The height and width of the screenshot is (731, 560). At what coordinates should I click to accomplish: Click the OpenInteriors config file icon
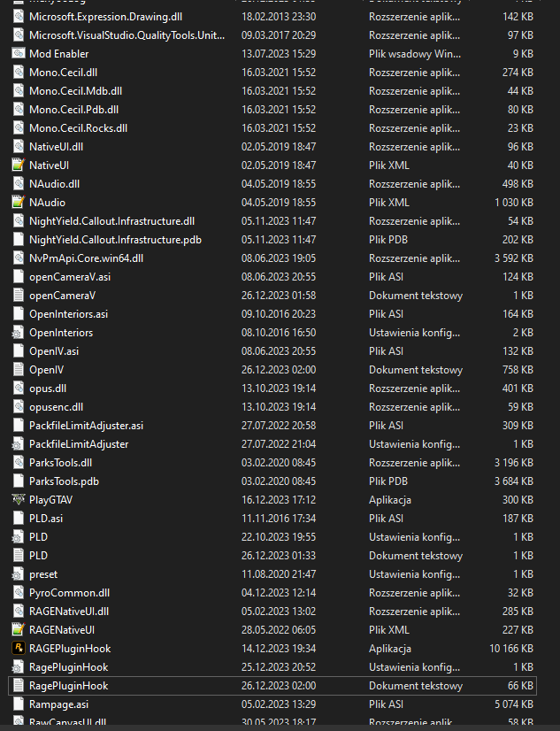click(19, 333)
